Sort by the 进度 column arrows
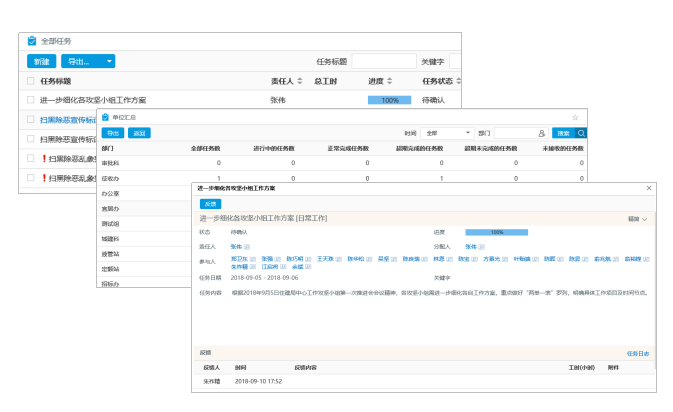 (390, 81)
